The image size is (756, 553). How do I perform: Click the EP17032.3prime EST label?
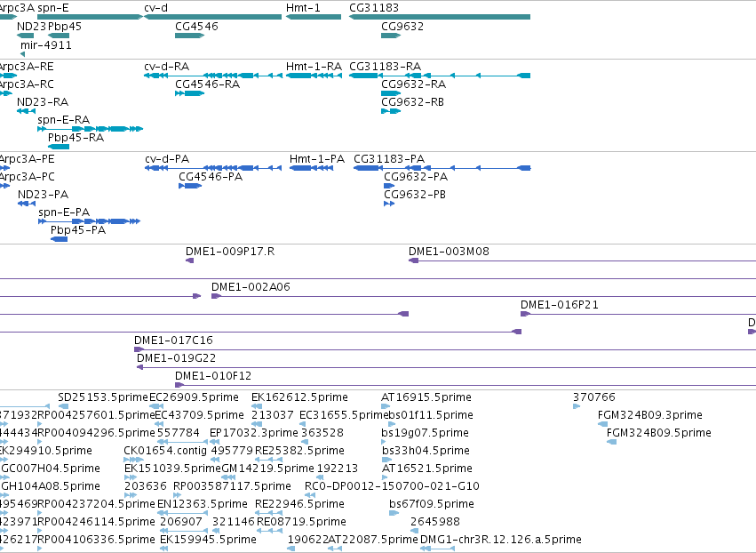[x=253, y=434]
